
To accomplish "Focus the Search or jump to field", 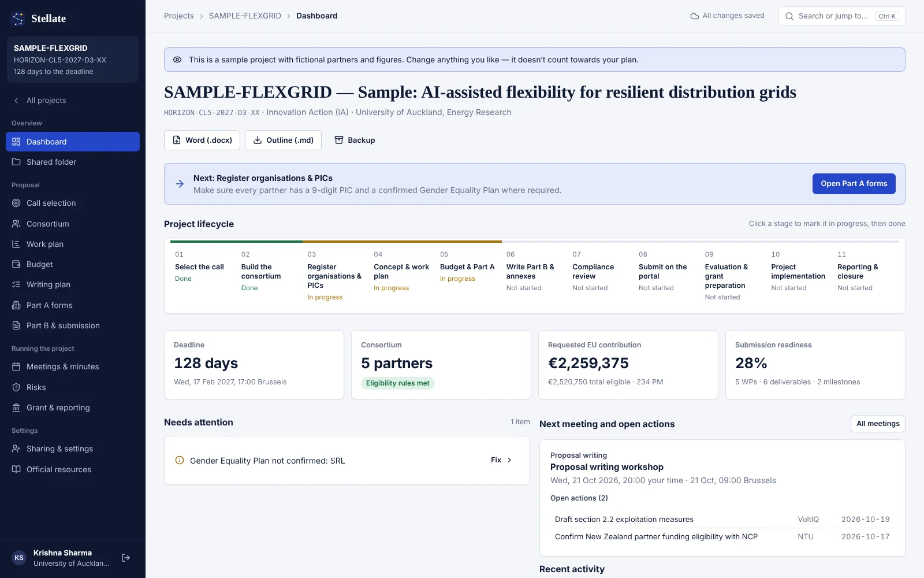I will pos(842,16).
